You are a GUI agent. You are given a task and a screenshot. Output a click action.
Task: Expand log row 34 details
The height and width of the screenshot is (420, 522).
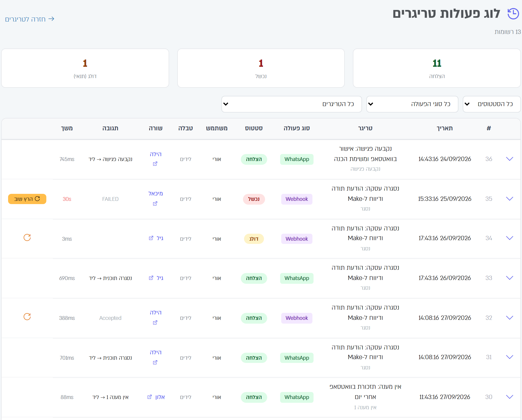click(510, 238)
